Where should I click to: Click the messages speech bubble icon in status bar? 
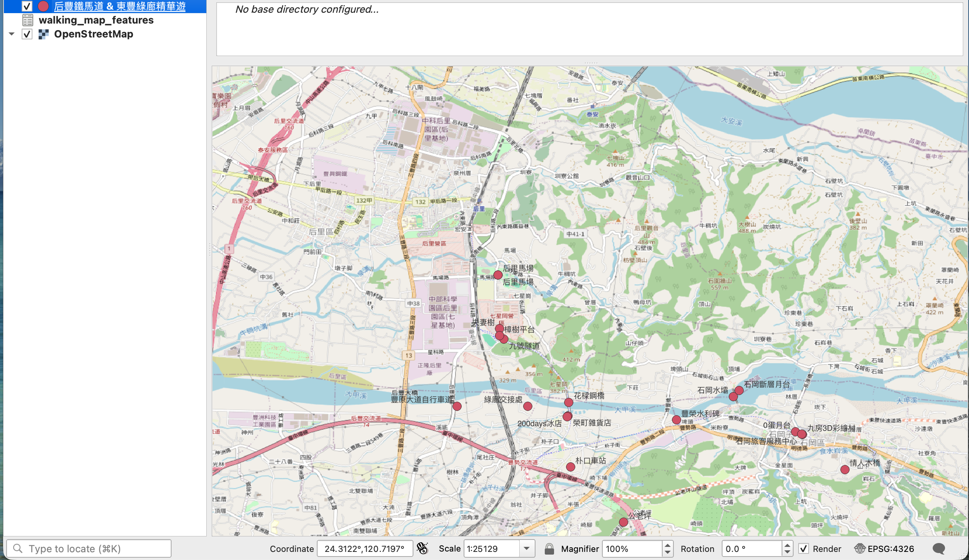pyautogui.click(x=939, y=548)
